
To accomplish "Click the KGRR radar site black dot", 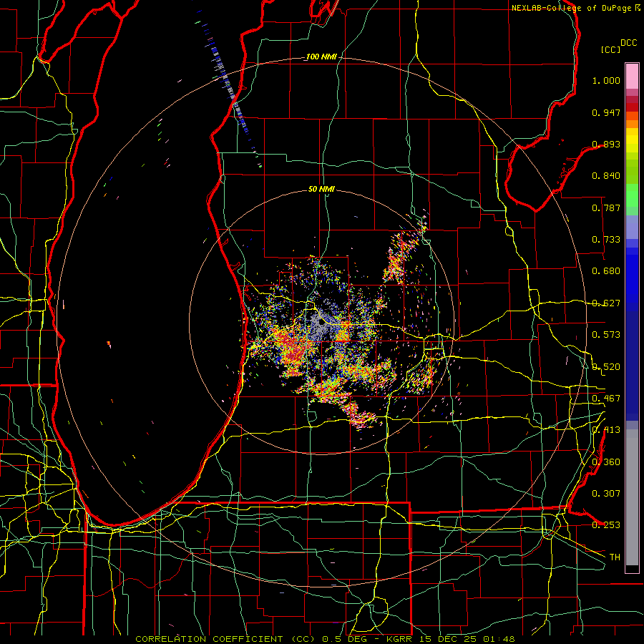I will [x=321, y=323].
